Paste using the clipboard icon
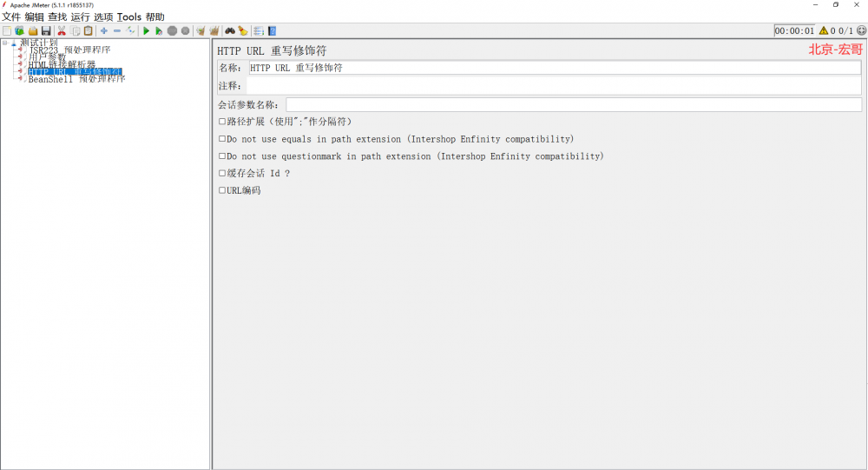The width and height of the screenshot is (868, 470). click(88, 31)
